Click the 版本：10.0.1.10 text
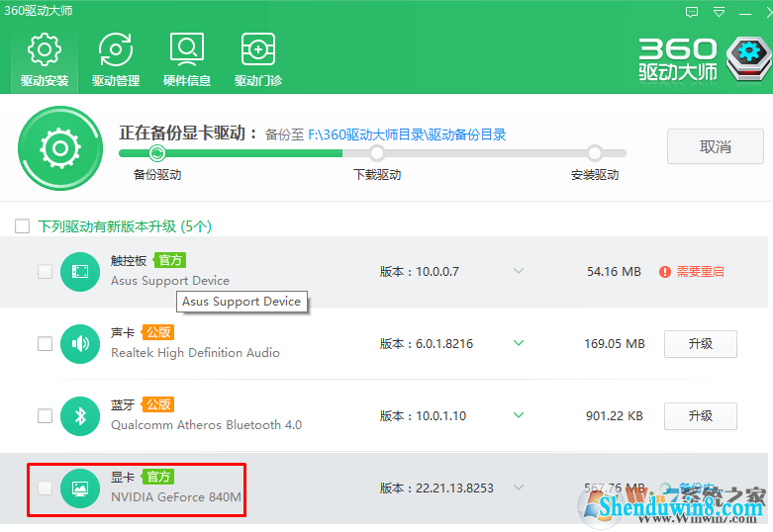The image size is (773, 532). [x=423, y=416]
